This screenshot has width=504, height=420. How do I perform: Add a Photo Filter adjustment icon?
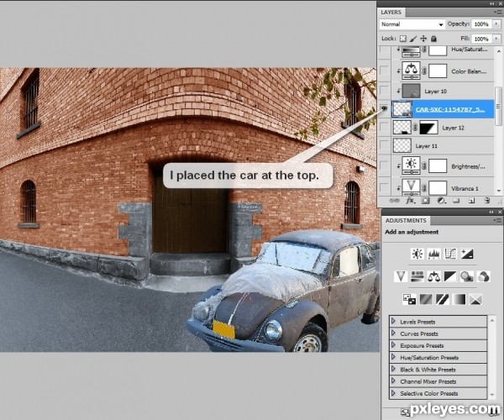pyautogui.click(x=467, y=276)
